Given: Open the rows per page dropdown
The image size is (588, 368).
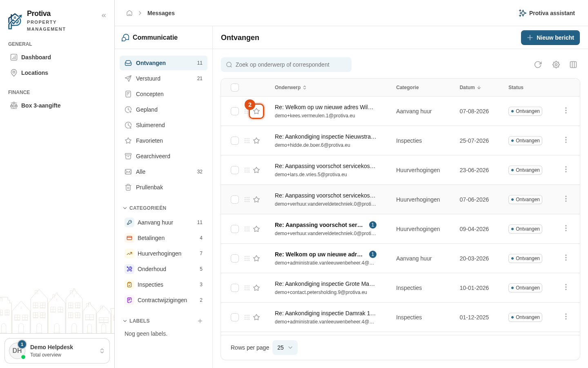Looking at the screenshot, I should coord(285,348).
